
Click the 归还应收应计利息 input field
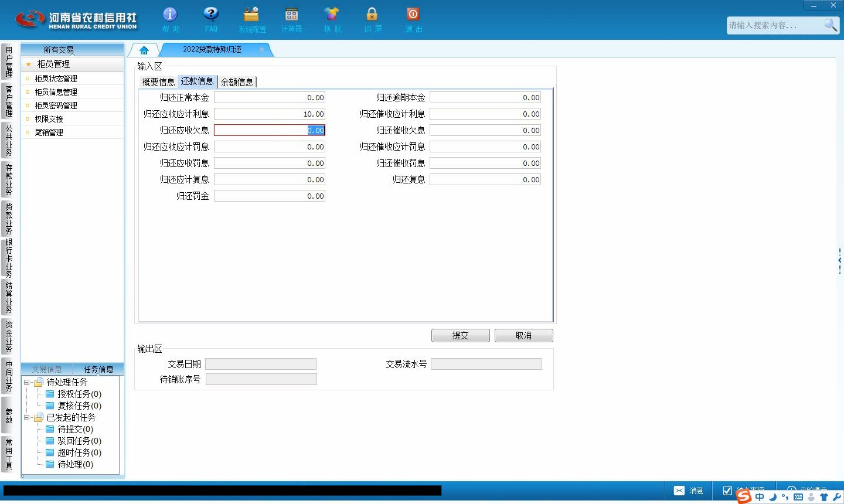click(270, 114)
